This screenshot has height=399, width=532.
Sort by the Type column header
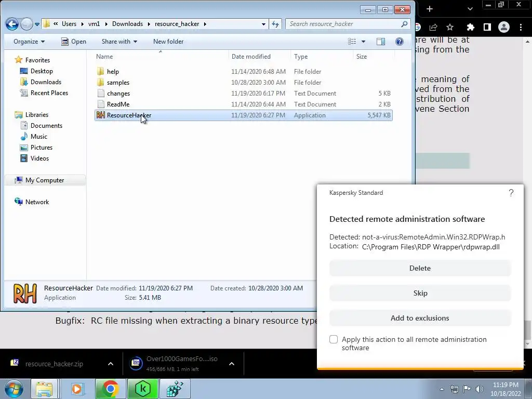click(321, 56)
